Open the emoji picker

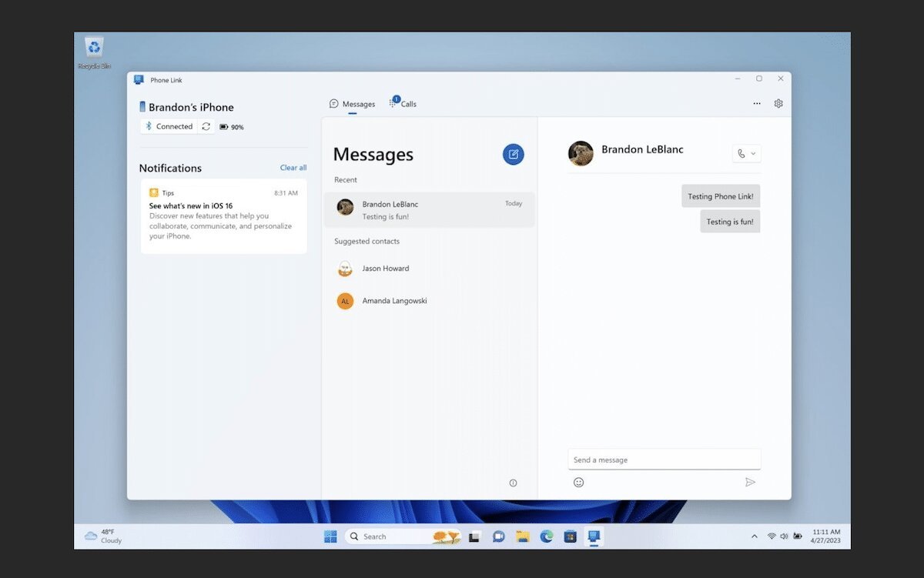click(x=578, y=483)
